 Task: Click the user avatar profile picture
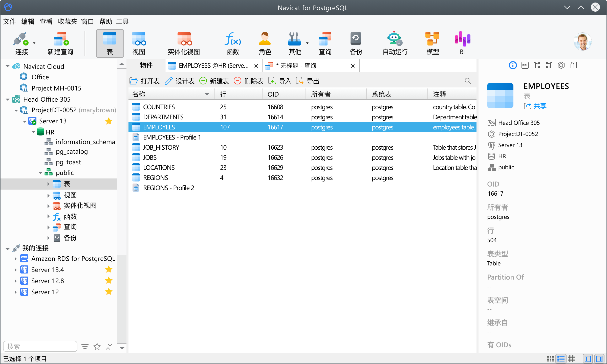[x=582, y=42]
